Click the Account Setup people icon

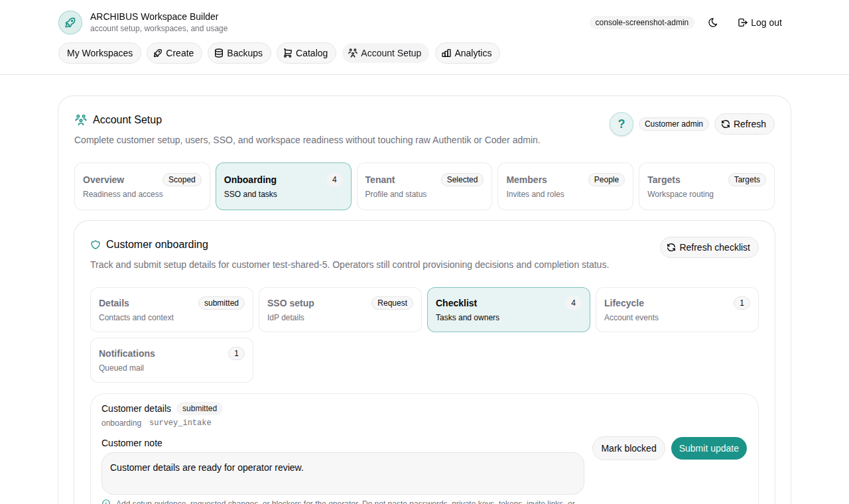click(x=352, y=53)
